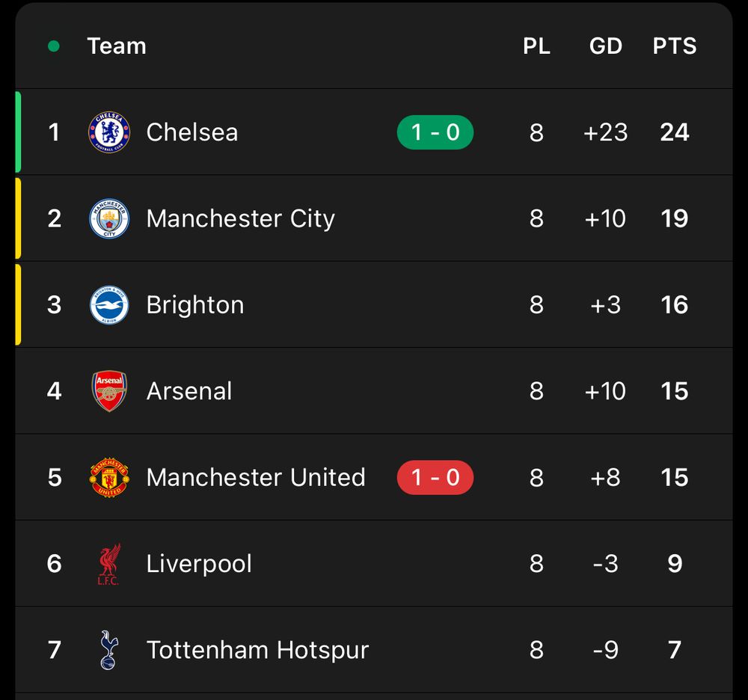Click the Tottenham Hotspur club crest
Viewport: 748px width, 700px height.
tap(109, 650)
